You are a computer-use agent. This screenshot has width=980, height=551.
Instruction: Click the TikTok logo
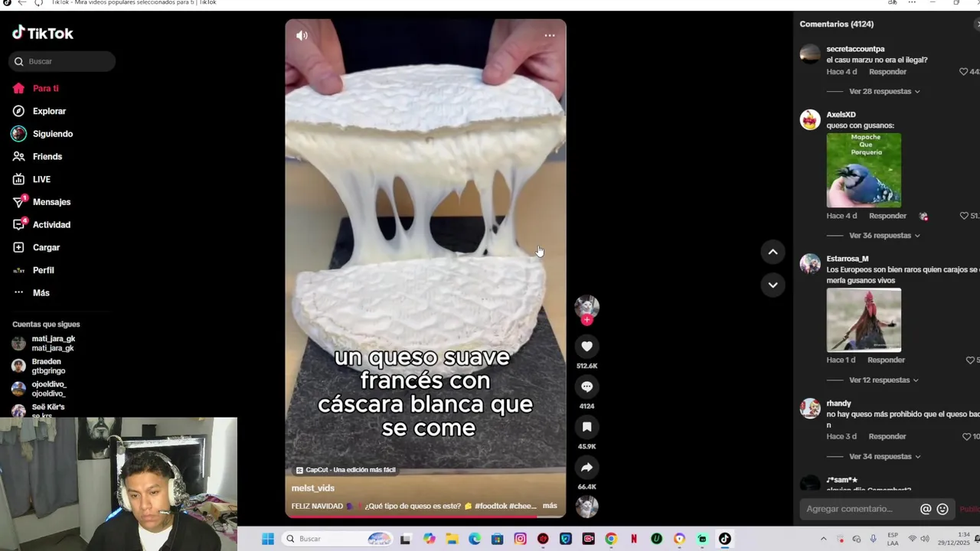coord(43,33)
